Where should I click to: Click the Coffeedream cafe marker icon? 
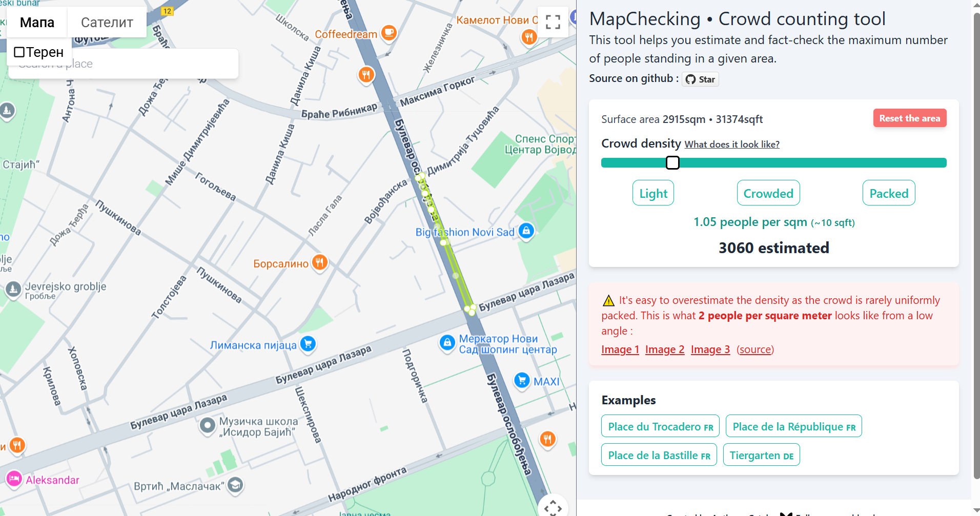[389, 33]
